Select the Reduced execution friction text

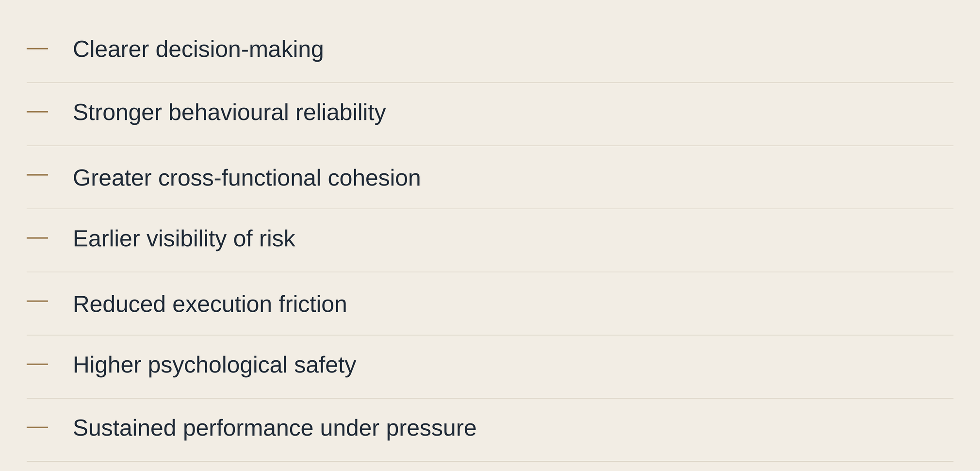(210, 304)
